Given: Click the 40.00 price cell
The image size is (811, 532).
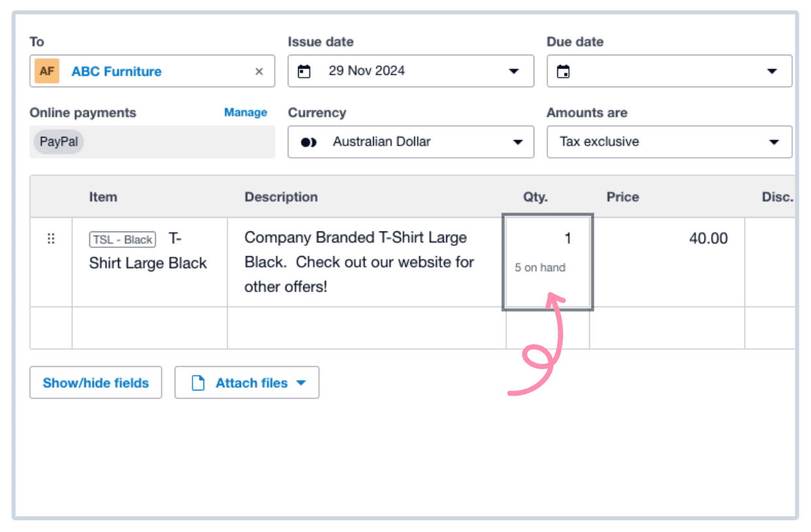Looking at the screenshot, I should coord(667,262).
